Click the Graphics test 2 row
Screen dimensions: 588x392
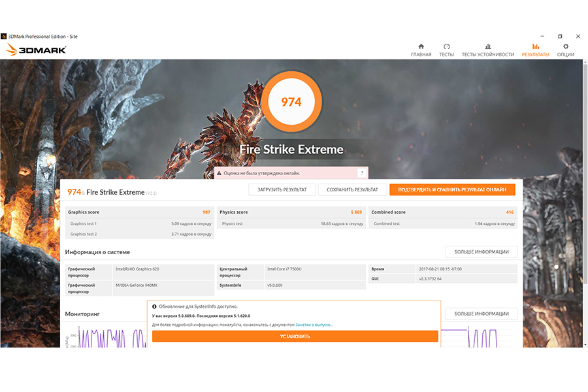(x=140, y=234)
